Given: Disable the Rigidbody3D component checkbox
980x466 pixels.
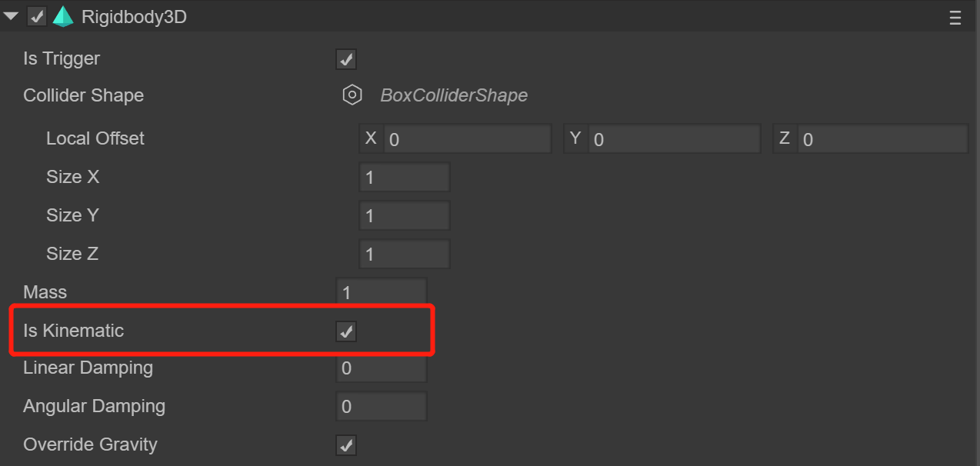Looking at the screenshot, I should (x=36, y=16).
